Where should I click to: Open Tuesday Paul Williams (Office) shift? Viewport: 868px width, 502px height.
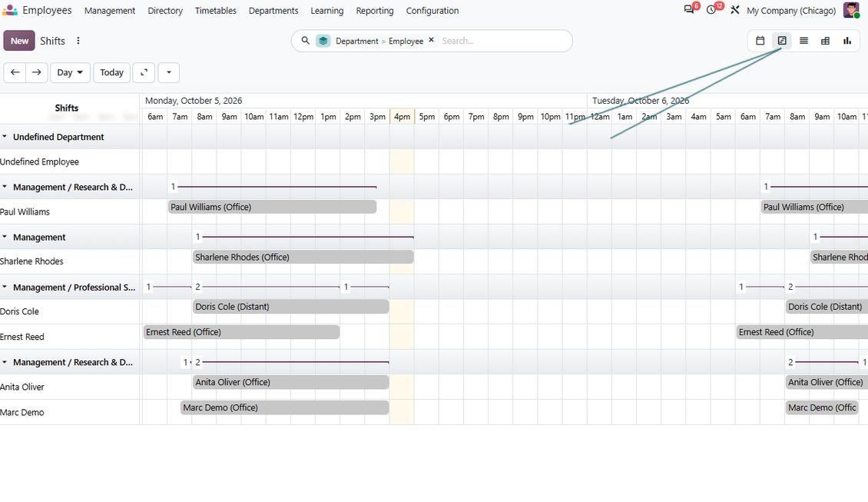814,207
